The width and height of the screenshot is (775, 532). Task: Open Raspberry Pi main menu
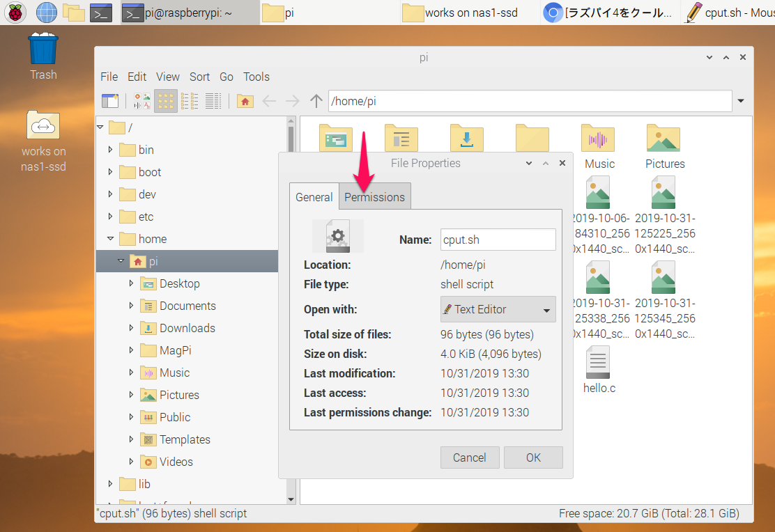click(x=16, y=13)
